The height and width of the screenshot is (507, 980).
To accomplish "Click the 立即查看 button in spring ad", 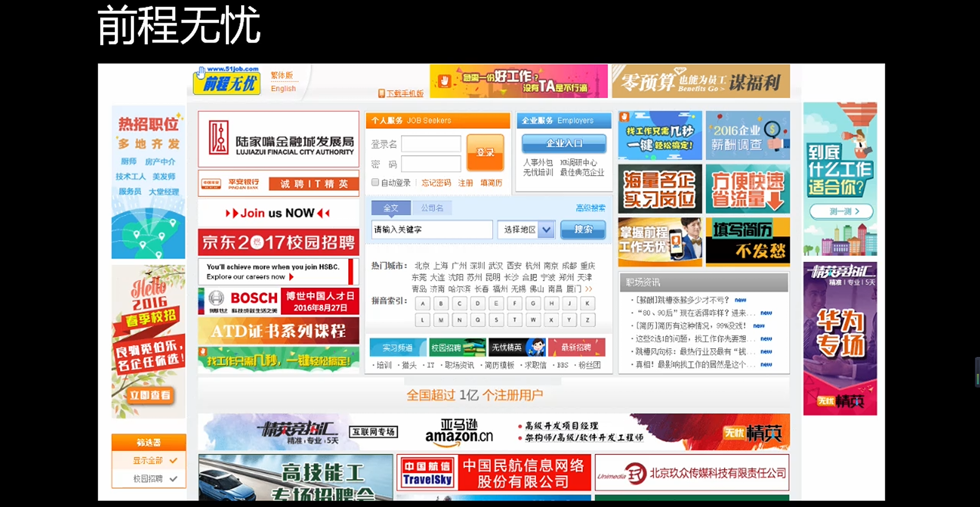I will click(x=150, y=395).
